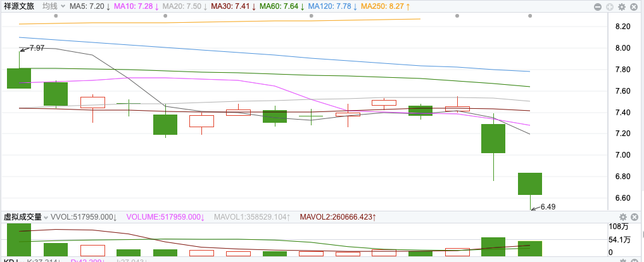The width and height of the screenshot is (644, 262).
Task: Click the greyed plus zoom-in icon
Action: 610,7
